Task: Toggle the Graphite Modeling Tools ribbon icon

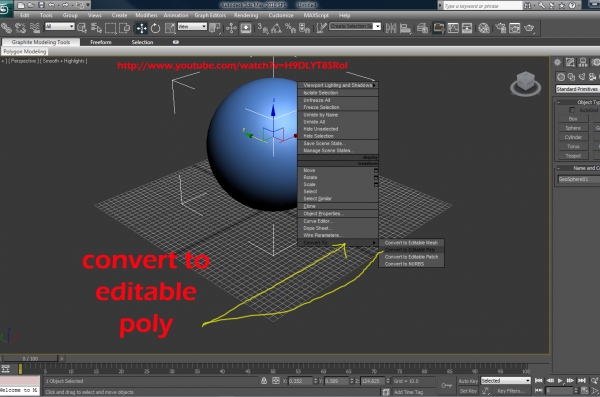Action: [439, 28]
